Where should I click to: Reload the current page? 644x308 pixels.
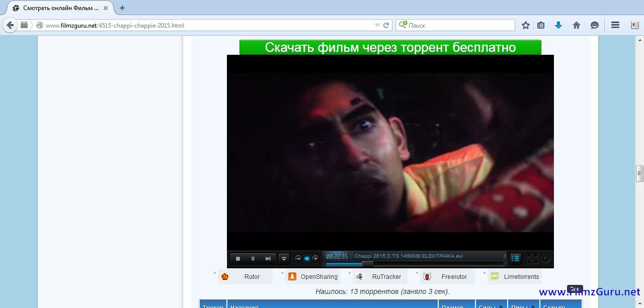[x=386, y=25]
